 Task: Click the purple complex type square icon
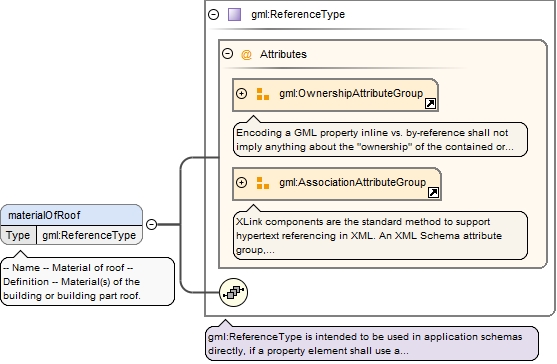(x=234, y=15)
